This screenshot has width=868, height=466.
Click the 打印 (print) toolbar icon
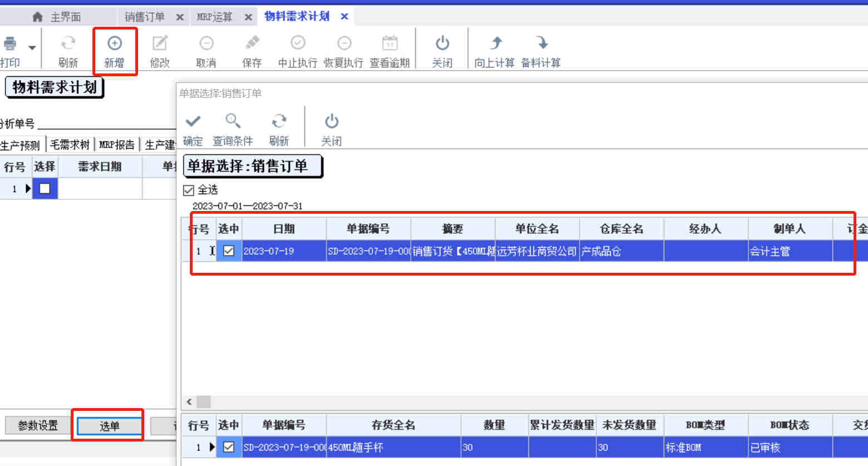point(10,43)
